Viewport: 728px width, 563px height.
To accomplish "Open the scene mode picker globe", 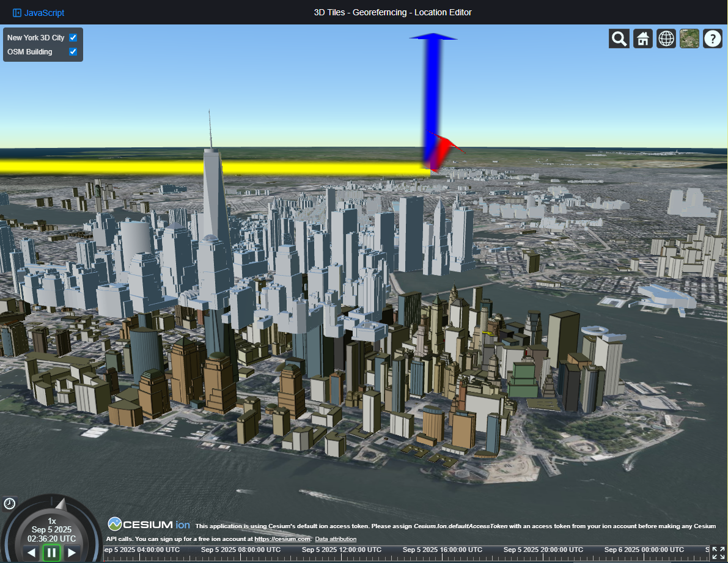I will click(x=666, y=39).
